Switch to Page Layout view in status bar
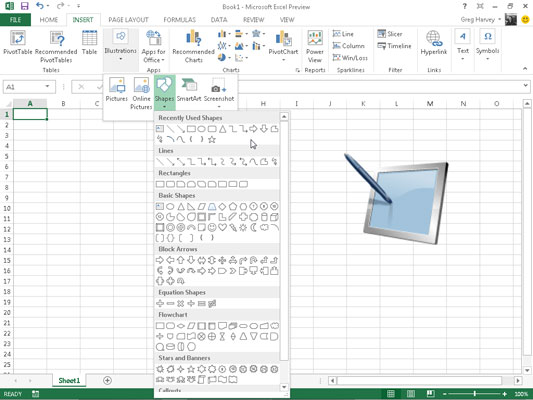The width and height of the screenshot is (533, 400). pos(411,394)
